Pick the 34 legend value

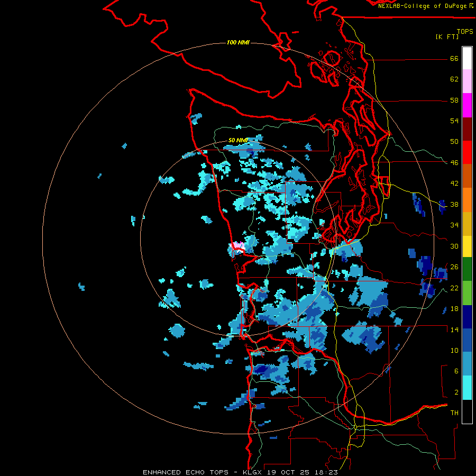click(454, 225)
